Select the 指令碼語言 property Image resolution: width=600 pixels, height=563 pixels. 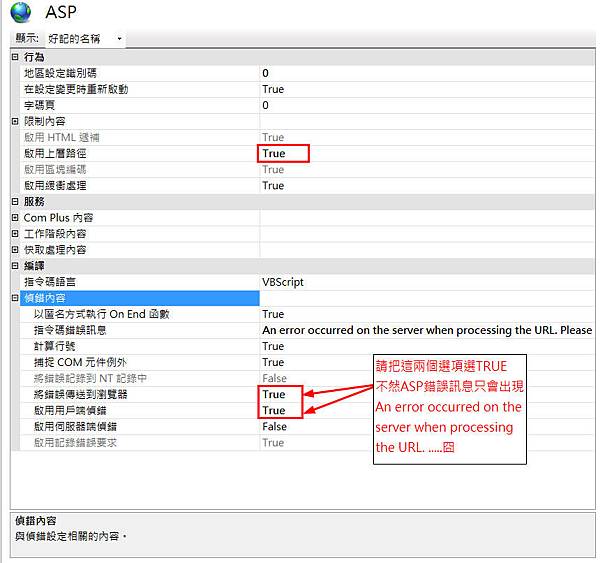click(x=50, y=282)
